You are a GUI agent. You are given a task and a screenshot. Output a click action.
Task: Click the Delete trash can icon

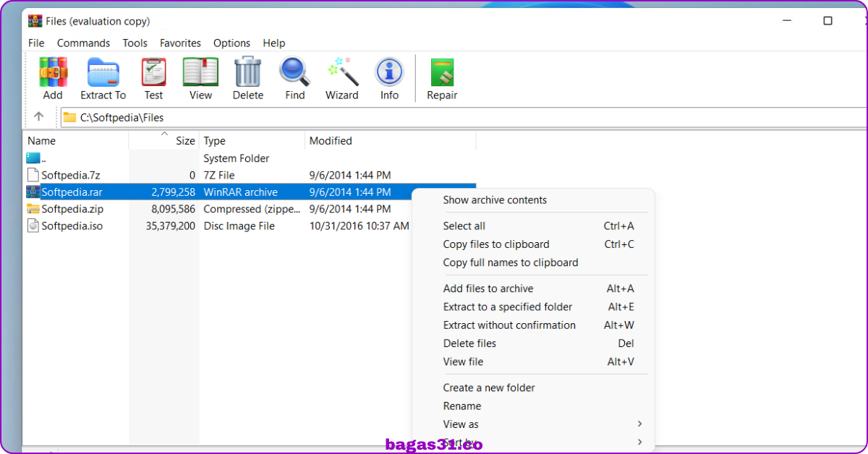click(247, 72)
